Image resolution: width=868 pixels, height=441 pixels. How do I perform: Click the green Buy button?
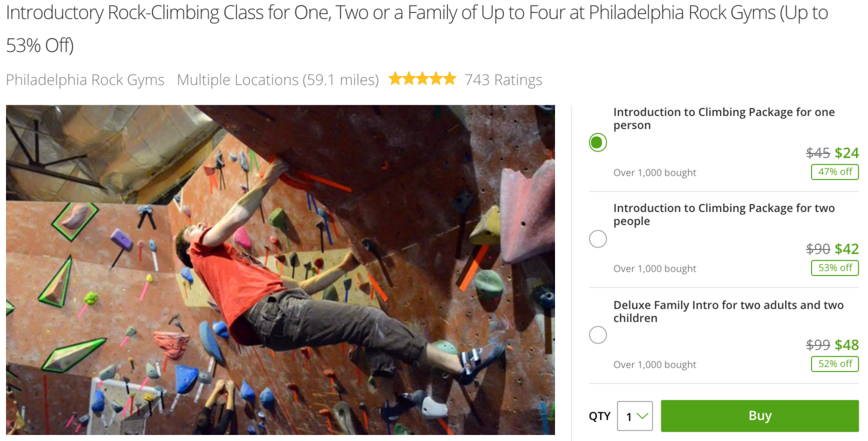[759, 416]
